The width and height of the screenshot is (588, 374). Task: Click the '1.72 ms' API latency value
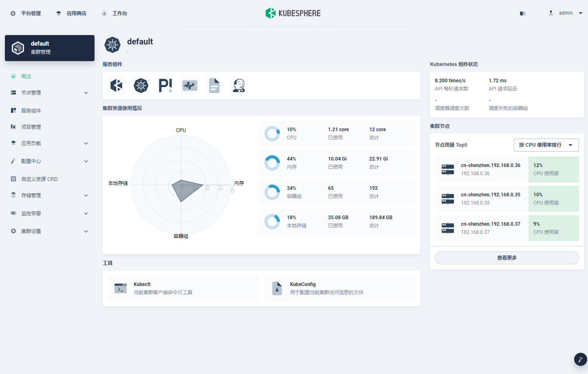pos(498,81)
